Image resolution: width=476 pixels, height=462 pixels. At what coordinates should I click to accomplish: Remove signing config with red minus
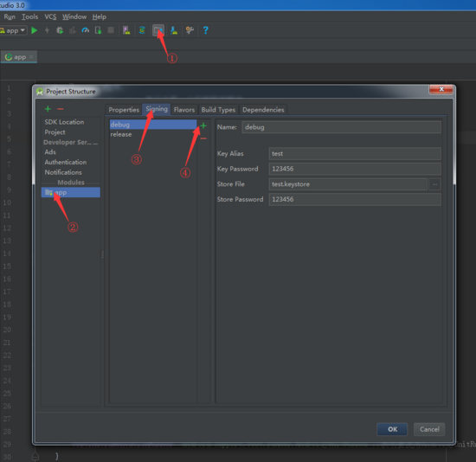pos(203,138)
